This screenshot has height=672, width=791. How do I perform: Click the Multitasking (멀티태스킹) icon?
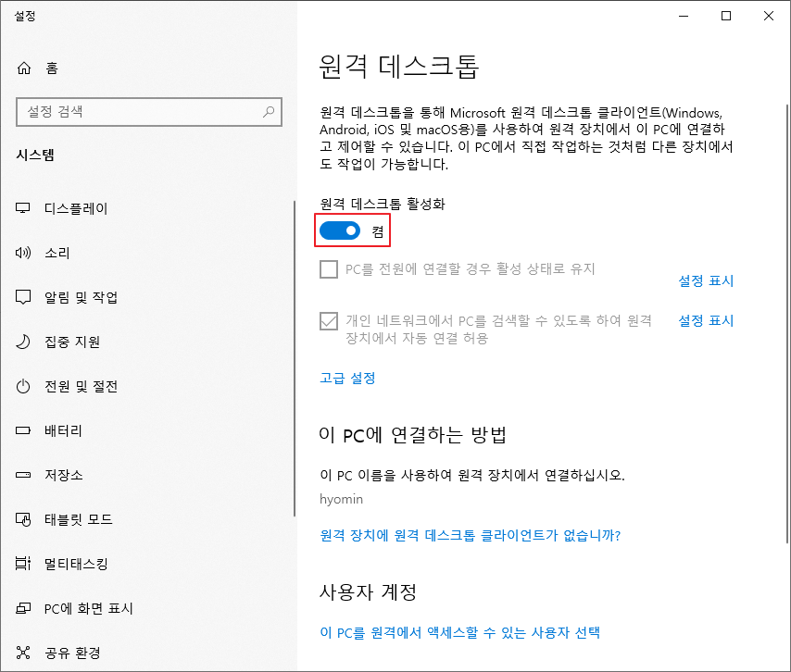pos(23,564)
